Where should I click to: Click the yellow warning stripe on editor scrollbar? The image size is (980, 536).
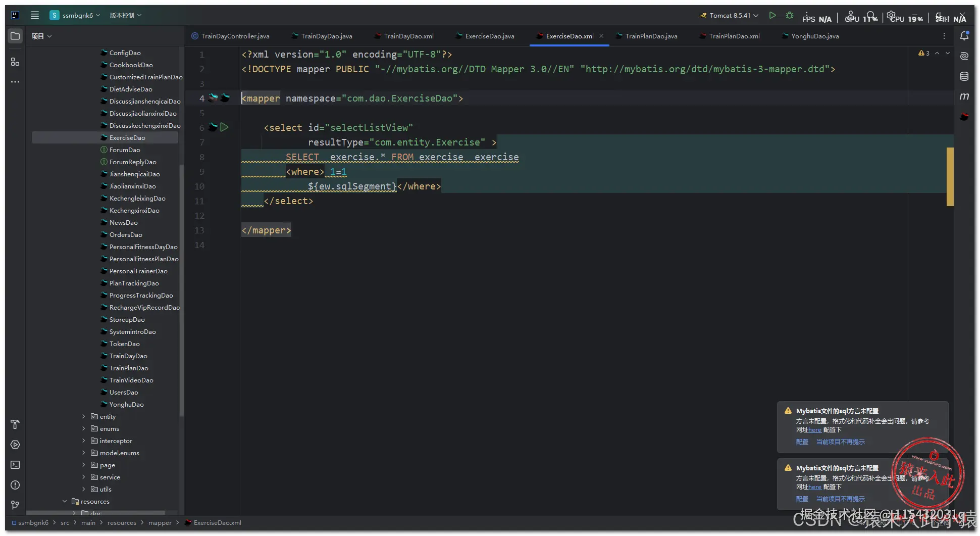pos(950,177)
